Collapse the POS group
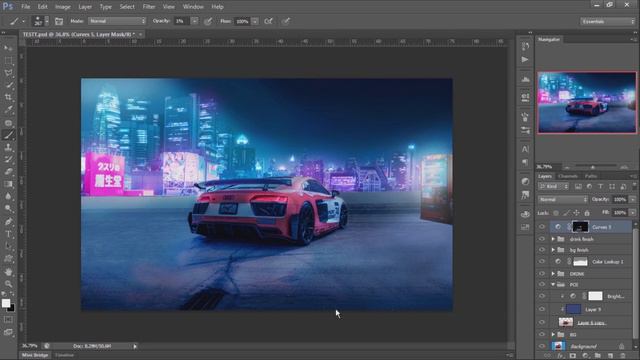The image size is (640, 360). click(x=553, y=284)
